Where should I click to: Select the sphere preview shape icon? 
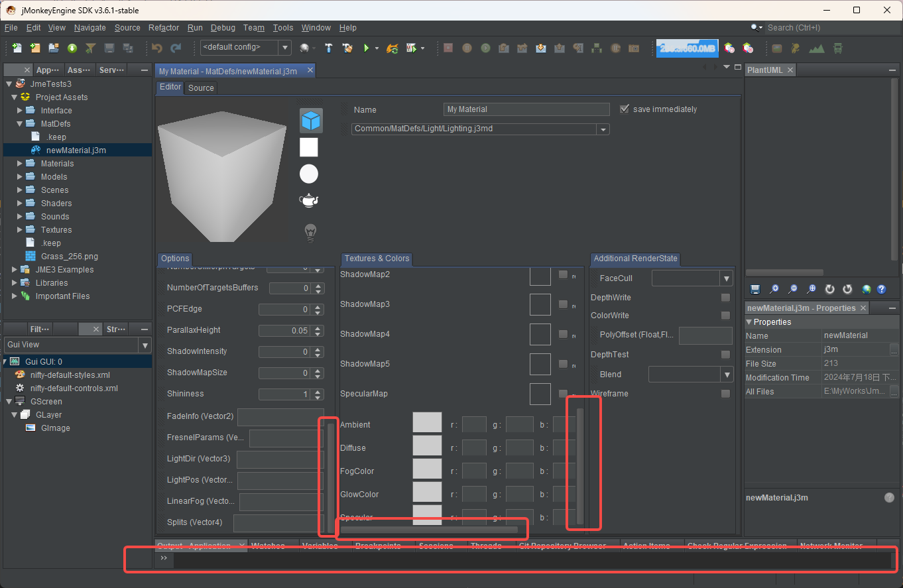pos(309,174)
